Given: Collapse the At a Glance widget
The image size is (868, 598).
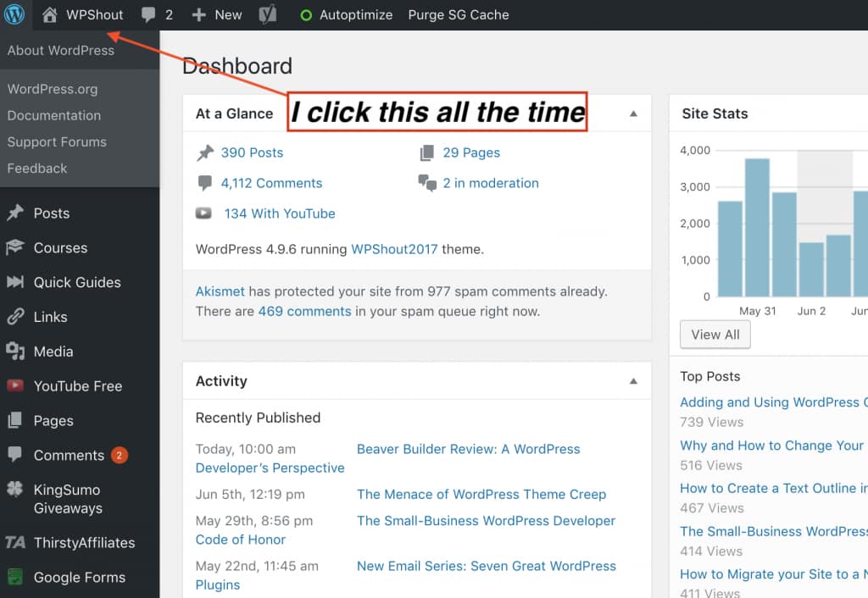Looking at the screenshot, I should [x=632, y=114].
